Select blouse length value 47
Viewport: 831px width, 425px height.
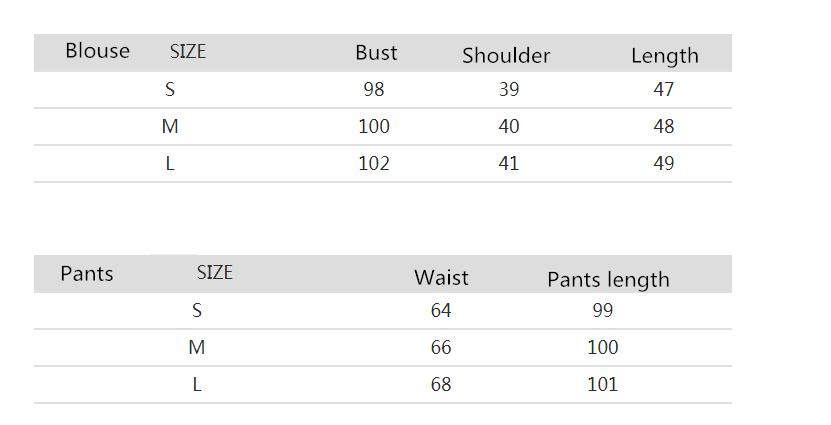(x=663, y=90)
